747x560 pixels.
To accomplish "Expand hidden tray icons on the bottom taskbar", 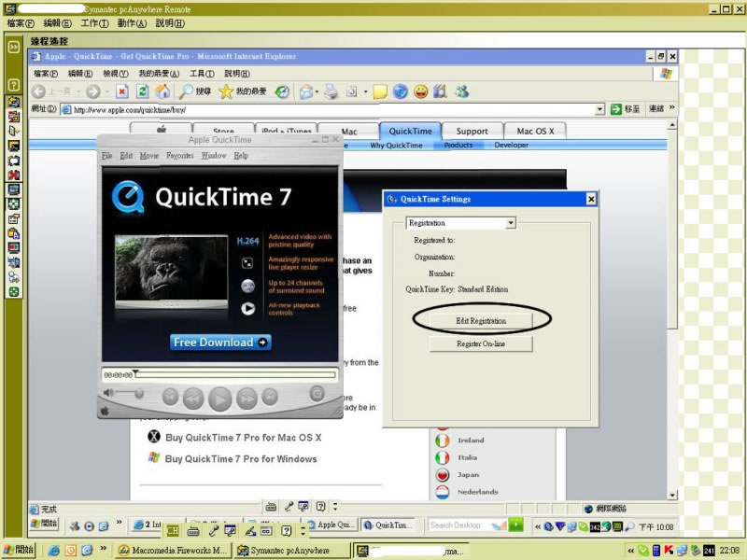I will pyautogui.click(x=631, y=551).
